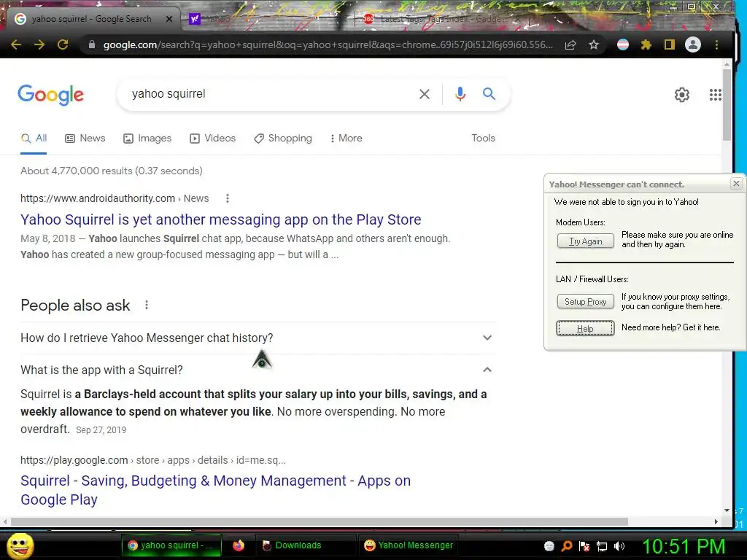Click the round striped extension icon in toolbar
747x560 pixels.
(x=623, y=44)
